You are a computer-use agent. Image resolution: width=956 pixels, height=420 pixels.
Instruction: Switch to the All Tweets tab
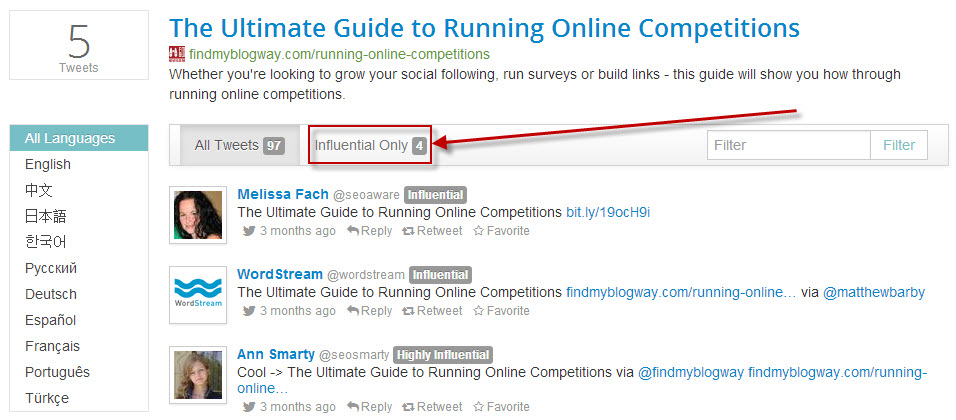click(x=238, y=145)
